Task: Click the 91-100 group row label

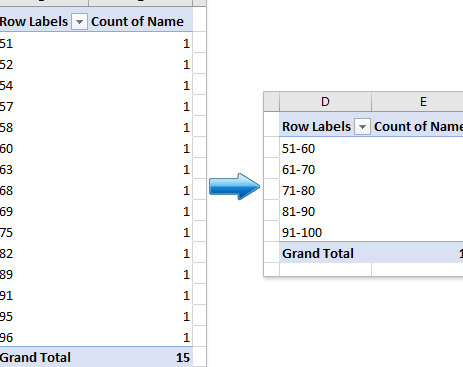Action: (302, 233)
